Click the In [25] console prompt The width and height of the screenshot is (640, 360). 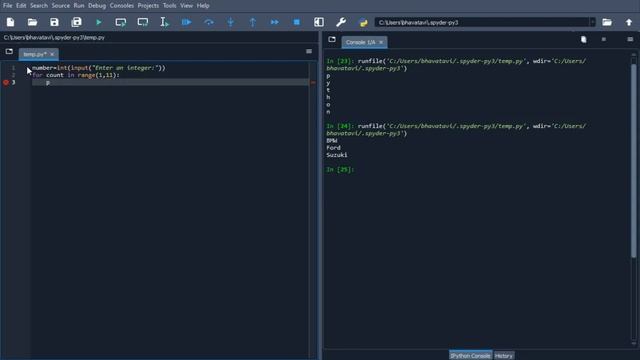340,169
